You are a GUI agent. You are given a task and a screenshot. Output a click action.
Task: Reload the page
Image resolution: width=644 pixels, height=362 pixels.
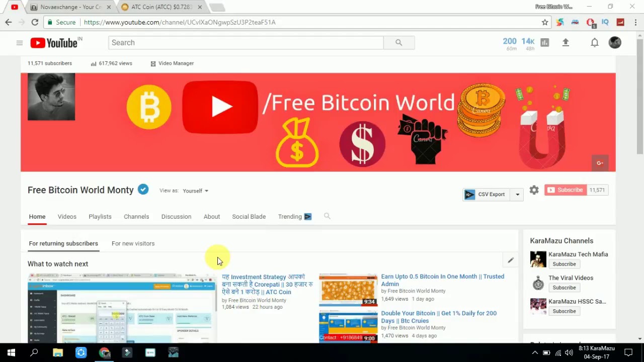[x=35, y=22]
